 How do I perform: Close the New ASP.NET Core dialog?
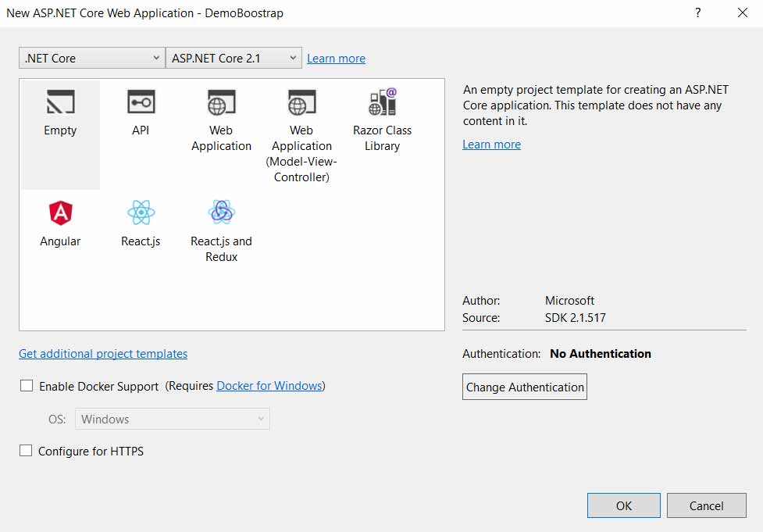(743, 12)
